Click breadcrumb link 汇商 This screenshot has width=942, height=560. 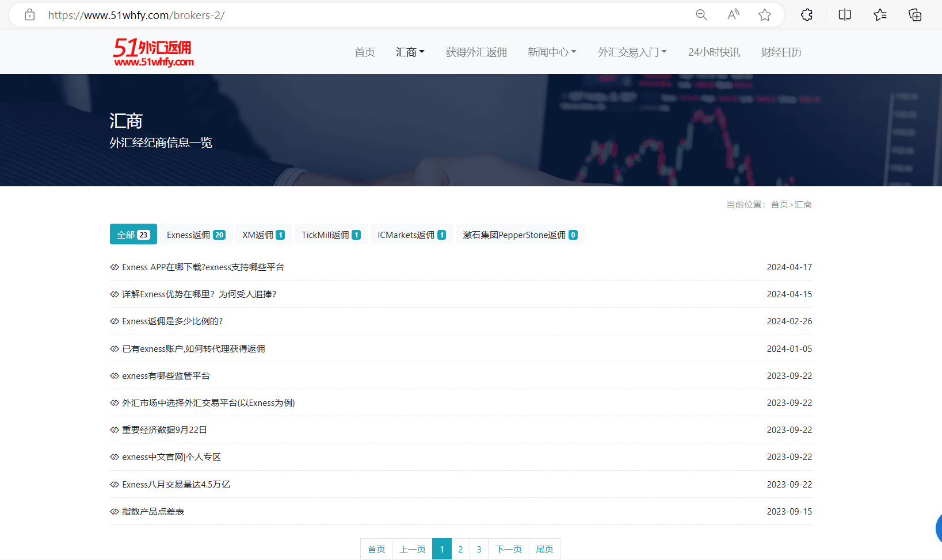803,205
